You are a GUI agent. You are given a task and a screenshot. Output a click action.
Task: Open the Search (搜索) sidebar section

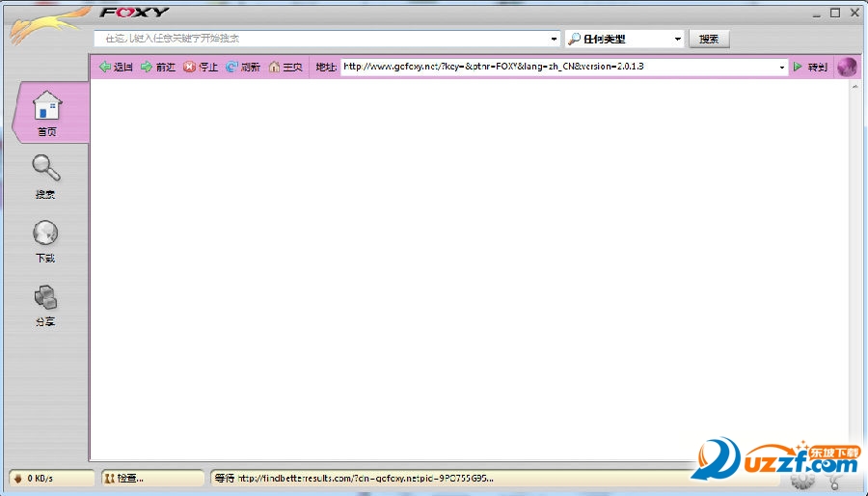click(x=45, y=176)
